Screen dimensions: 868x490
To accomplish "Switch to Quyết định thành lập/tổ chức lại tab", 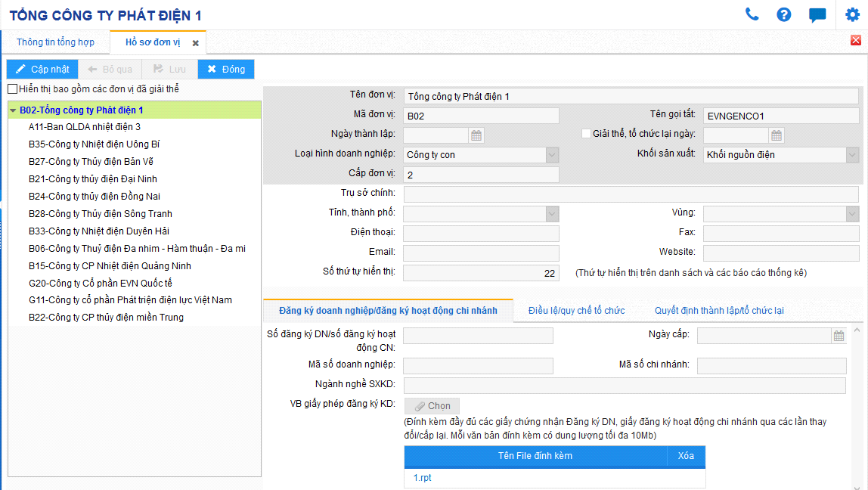I will [719, 311].
